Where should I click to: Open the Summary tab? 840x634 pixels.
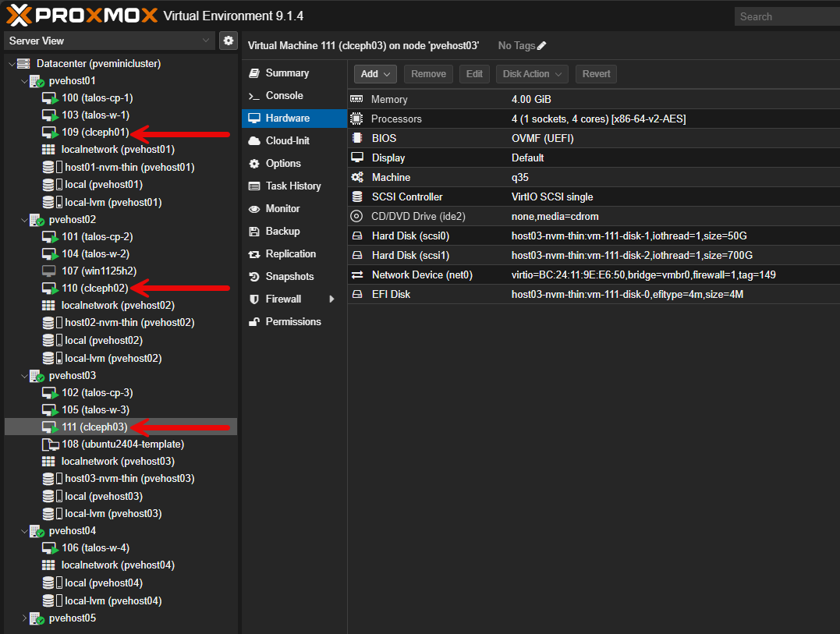coord(294,73)
